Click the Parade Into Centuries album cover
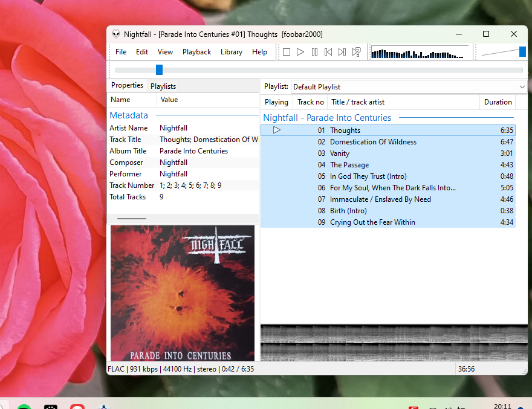Viewport: 532px width, 409px height. coord(182,293)
